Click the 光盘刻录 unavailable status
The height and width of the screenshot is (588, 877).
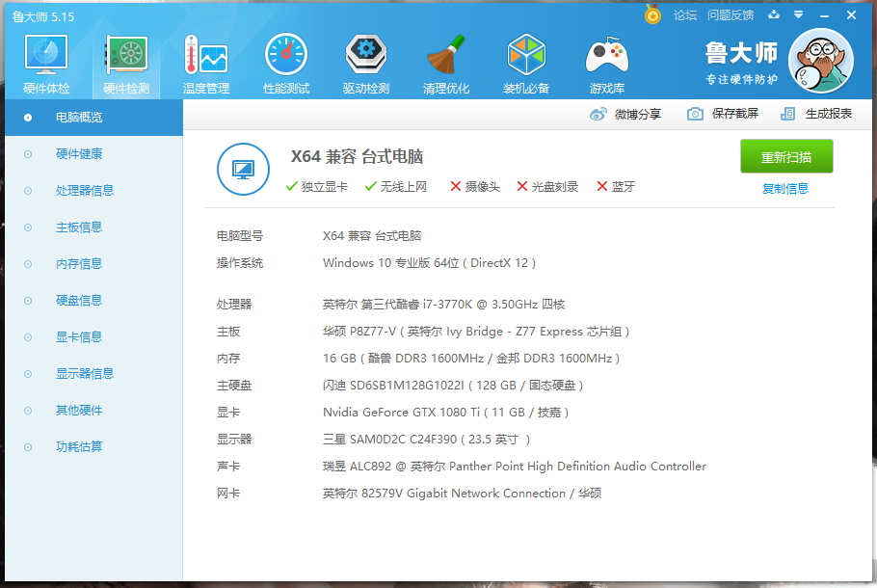tap(547, 187)
